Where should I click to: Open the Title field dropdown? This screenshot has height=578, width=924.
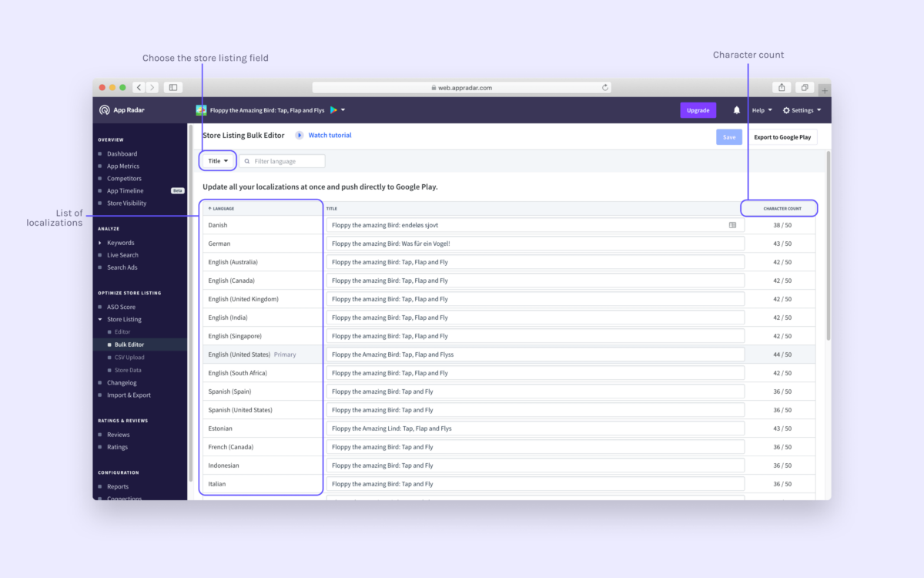point(217,160)
